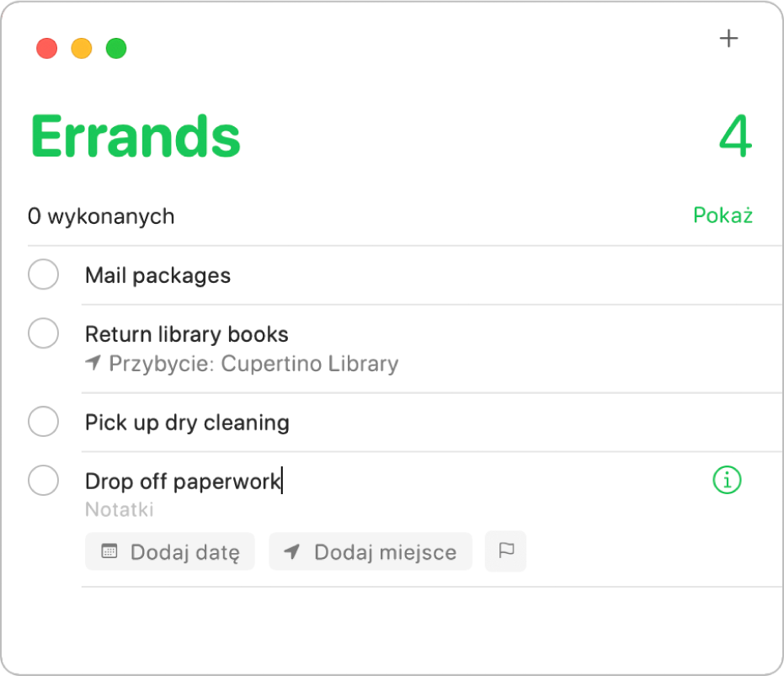784x676 pixels.
Task: Click location arrow beside Przybycie: Cupertino Library
Action: 93,364
